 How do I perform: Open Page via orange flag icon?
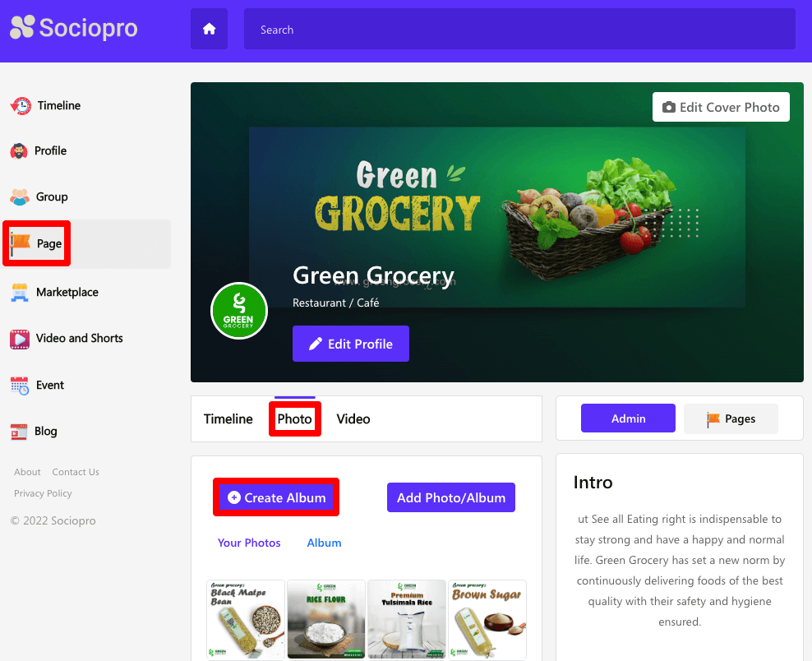click(x=21, y=244)
